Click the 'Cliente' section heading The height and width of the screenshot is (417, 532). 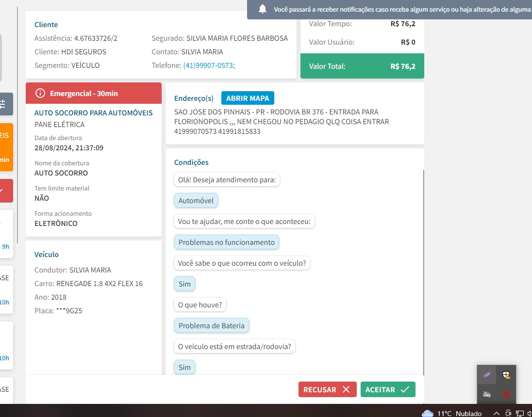pos(46,25)
